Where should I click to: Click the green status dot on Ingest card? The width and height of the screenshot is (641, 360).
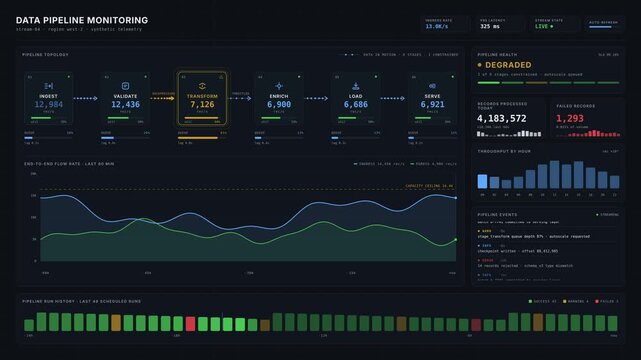point(69,76)
